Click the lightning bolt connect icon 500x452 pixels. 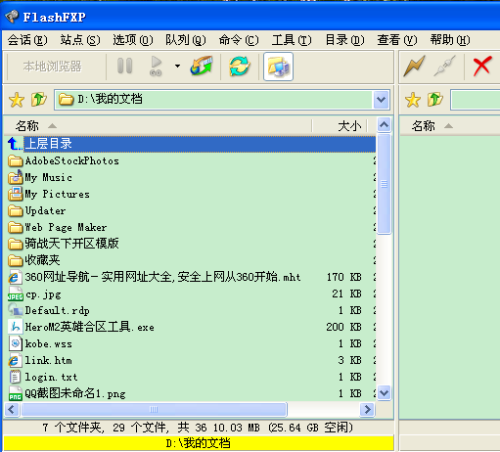(x=414, y=66)
